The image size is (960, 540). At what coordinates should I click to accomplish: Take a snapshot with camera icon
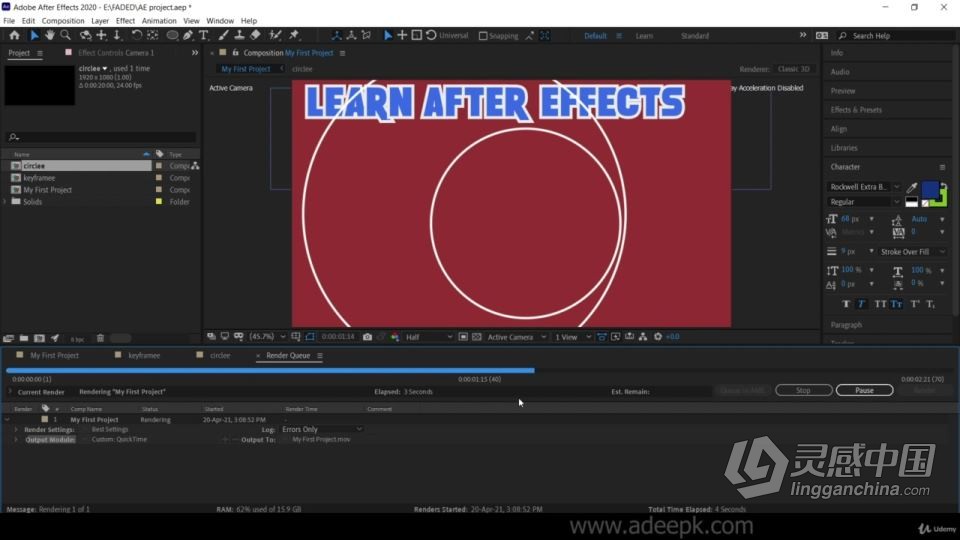pyautogui.click(x=367, y=337)
